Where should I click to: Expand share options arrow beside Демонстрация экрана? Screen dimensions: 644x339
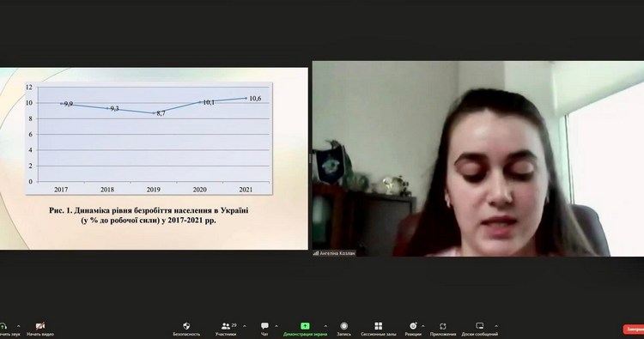[x=325, y=327]
